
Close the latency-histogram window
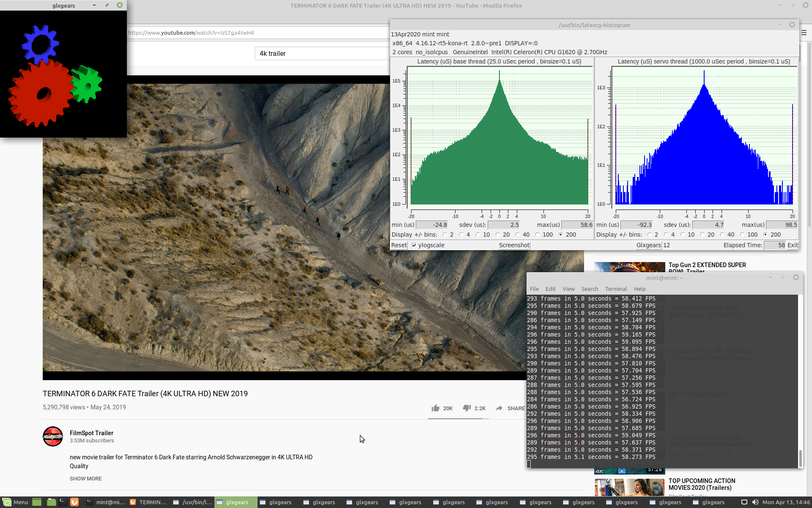click(792, 25)
